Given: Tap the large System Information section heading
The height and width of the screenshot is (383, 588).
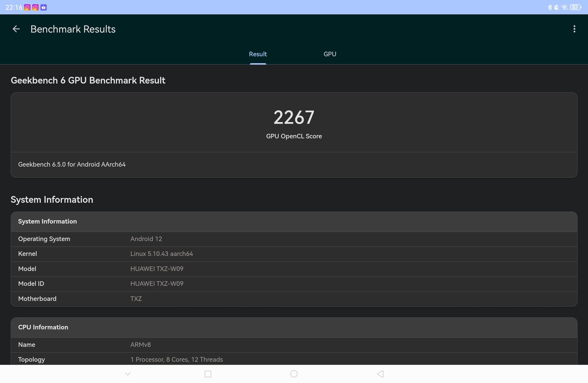Looking at the screenshot, I should (x=52, y=200).
